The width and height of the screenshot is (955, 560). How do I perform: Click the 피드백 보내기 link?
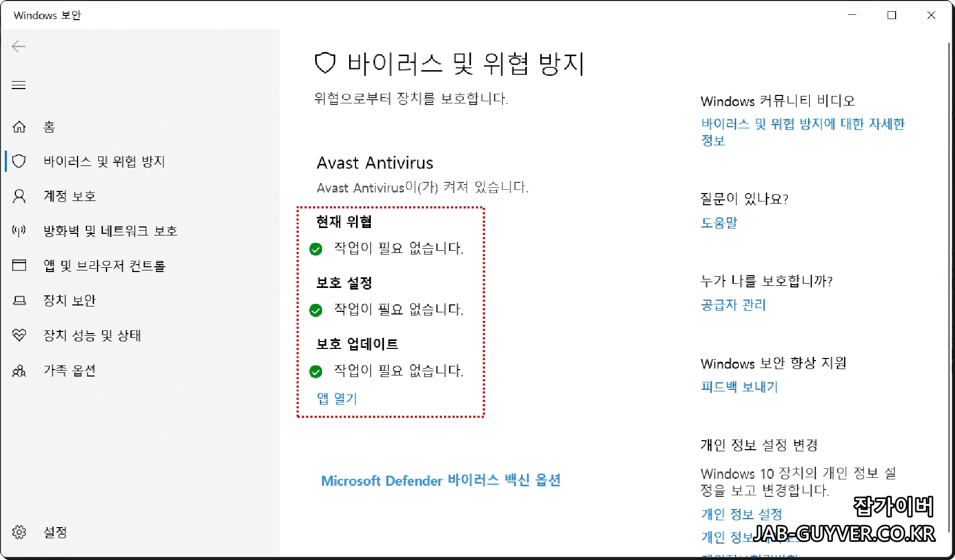pos(740,387)
